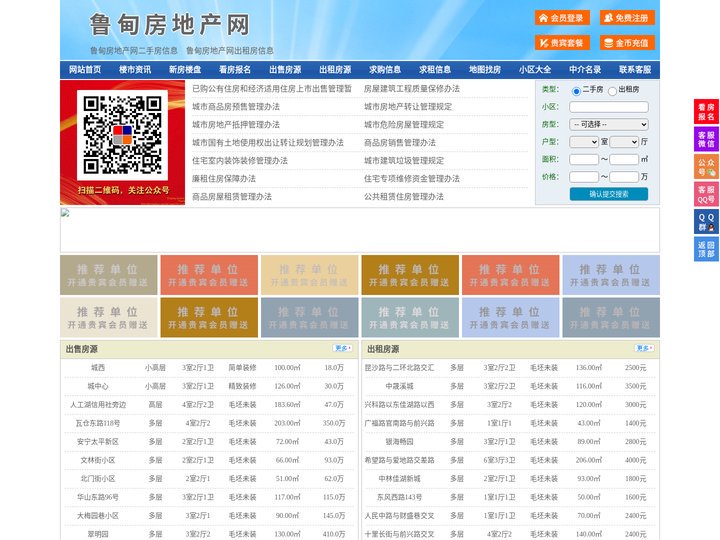
Task: Click the QR code image
Action: coord(122,135)
